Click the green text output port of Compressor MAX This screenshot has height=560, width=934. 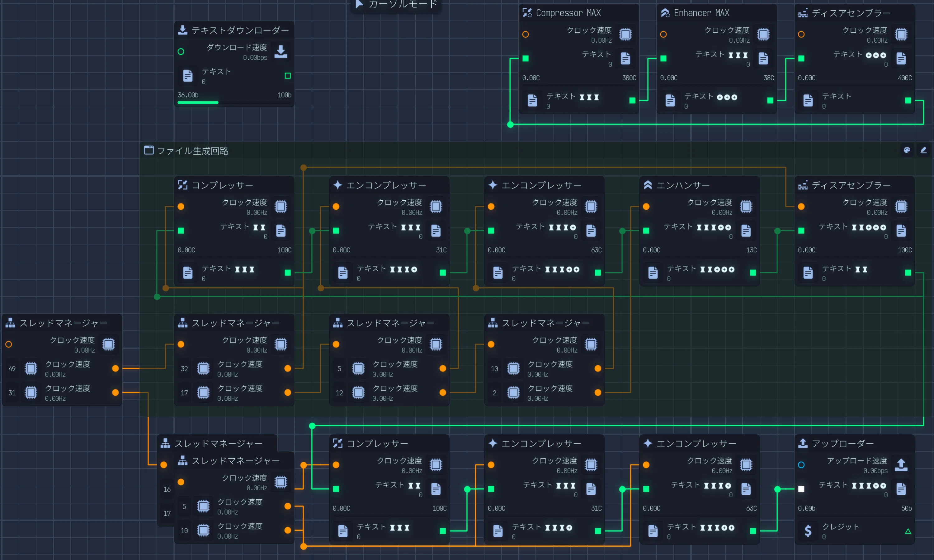point(632,100)
